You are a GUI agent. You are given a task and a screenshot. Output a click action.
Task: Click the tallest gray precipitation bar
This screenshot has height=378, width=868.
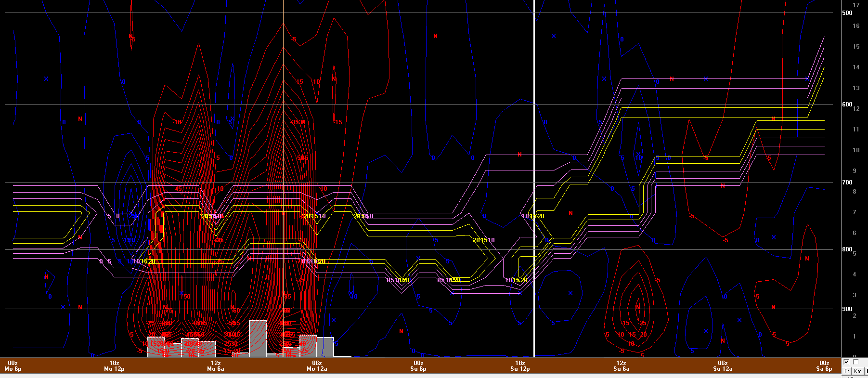tap(258, 339)
